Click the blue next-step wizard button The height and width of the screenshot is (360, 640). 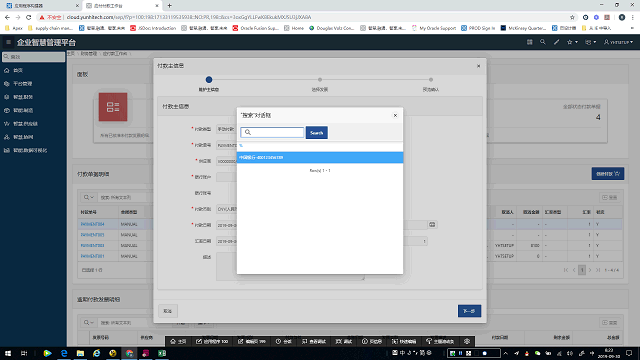click(469, 311)
